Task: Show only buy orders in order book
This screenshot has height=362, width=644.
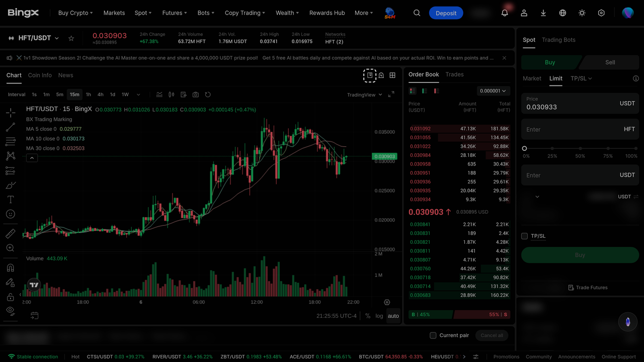Action: click(425, 91)
